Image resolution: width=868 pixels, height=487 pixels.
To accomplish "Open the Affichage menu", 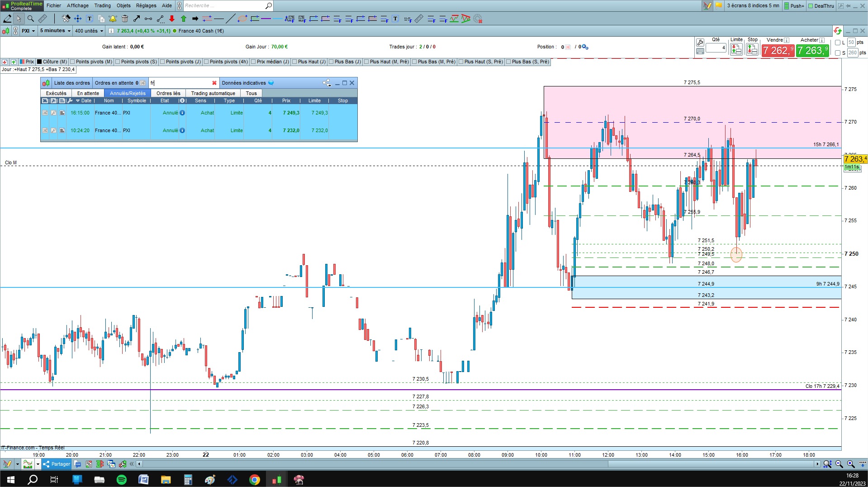I will (x=78, y=6).
